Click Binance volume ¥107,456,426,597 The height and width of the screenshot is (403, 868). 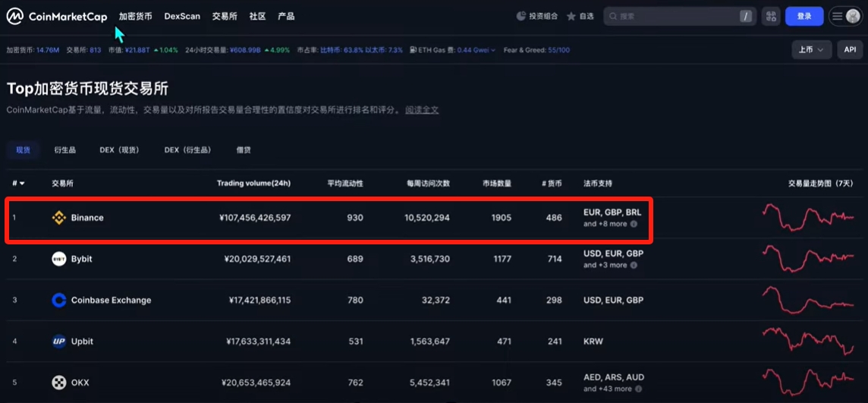(x=255, y=218)
